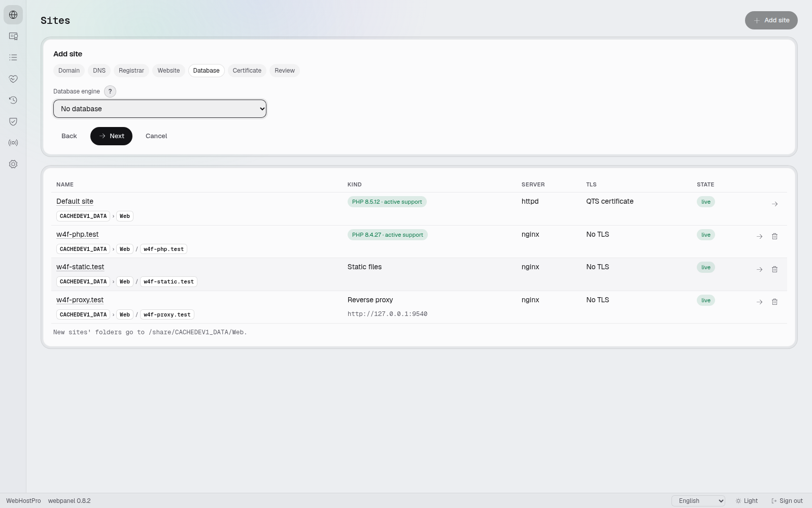The height and width of the screenshot is (508, 812).
Task: Open Default site with its arrow icon
Action: coord(774,204)
